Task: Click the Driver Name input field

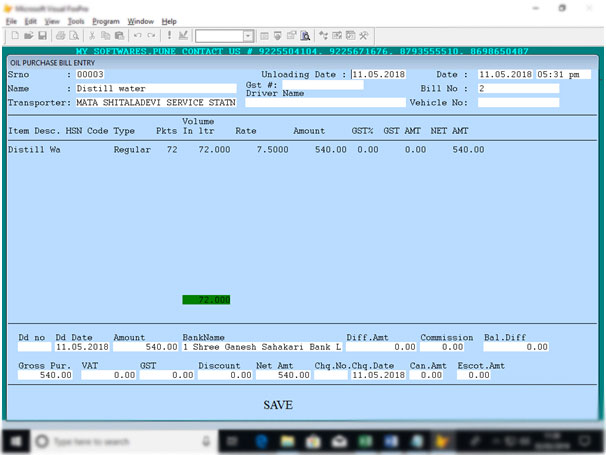Action: [325, 102]
